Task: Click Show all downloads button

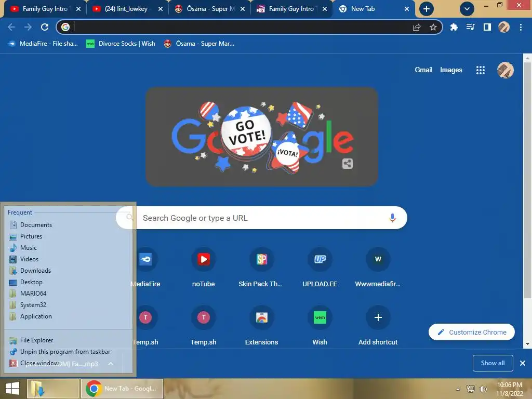Action: 493,363
